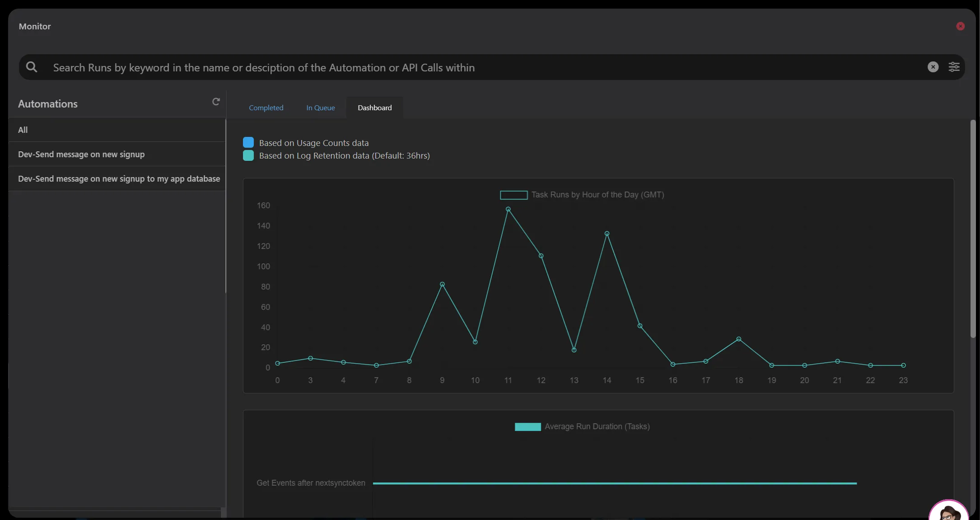This screenshot has width=980, height=520.
Task: Toggle Task Runs by Hour legend entry
Action: [x=582, y=195]
